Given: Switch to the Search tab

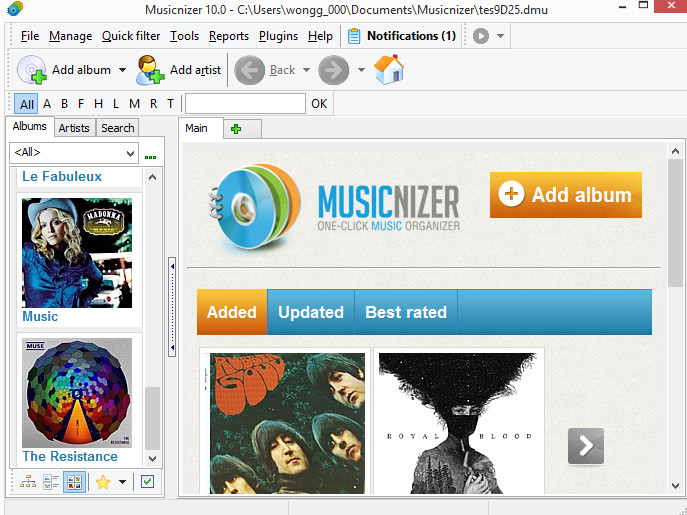Looking at the screenshot, I should 117,128.
